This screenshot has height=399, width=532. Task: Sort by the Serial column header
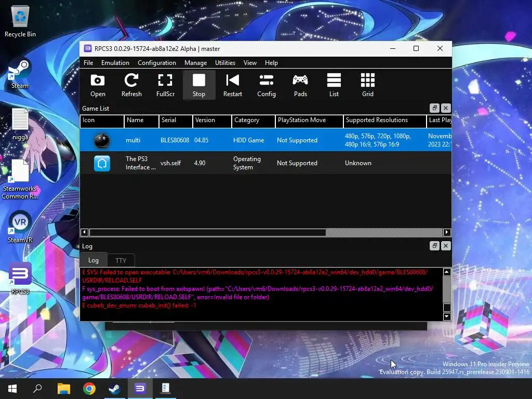[176, 121]
